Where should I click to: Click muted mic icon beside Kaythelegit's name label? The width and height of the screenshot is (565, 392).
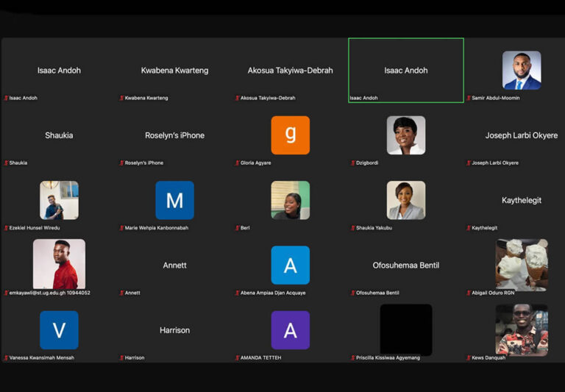pyautogui.click(x=469, y=228)
